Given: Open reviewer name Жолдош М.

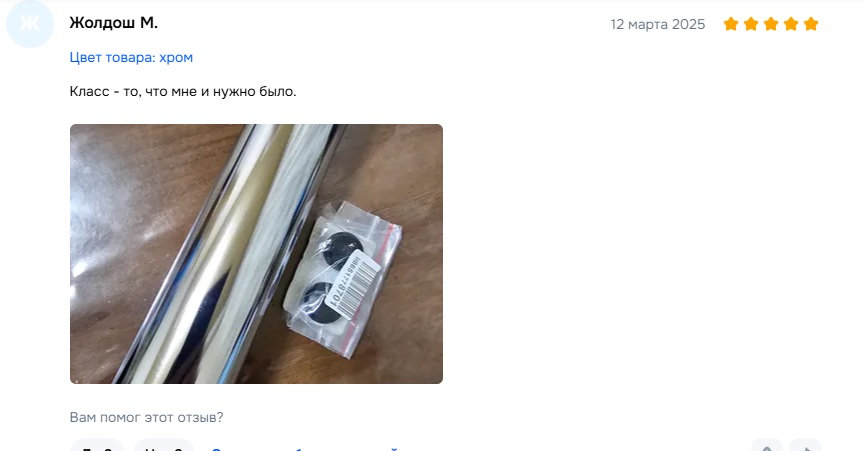Looking at the screenshot, I should click(114, 23).
